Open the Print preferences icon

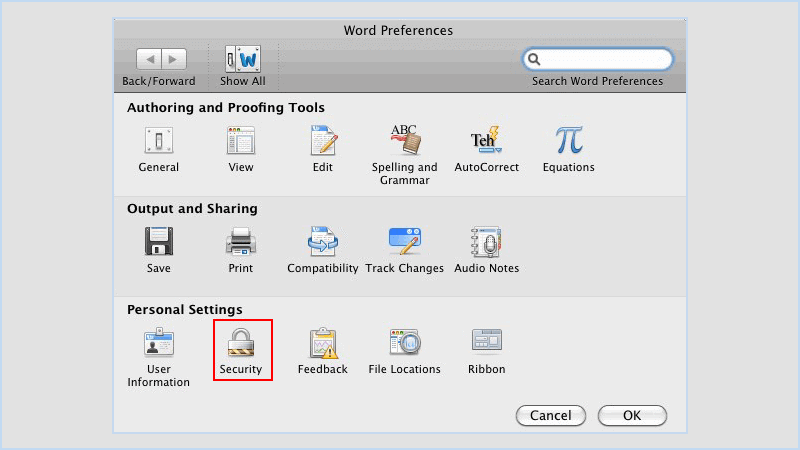[x=241, y=241]
